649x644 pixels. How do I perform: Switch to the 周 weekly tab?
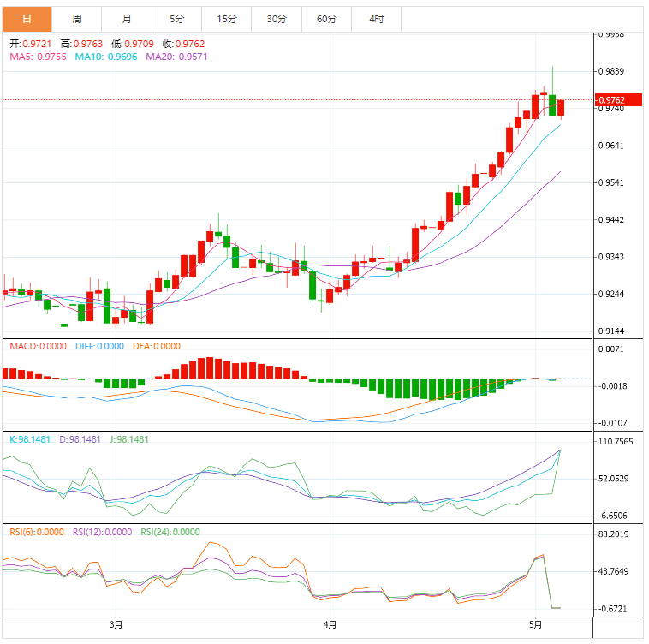[x=77, y=18]
